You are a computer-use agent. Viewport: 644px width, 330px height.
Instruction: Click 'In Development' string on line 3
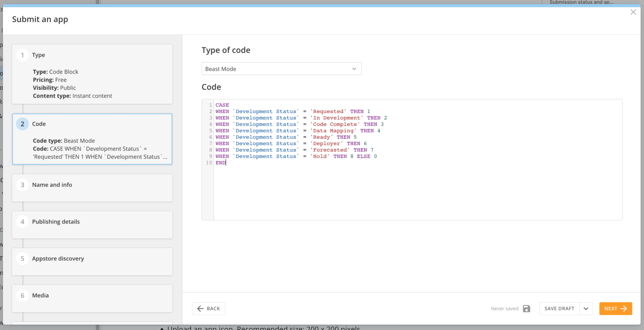pyautogui.click(x=337, y=118)
